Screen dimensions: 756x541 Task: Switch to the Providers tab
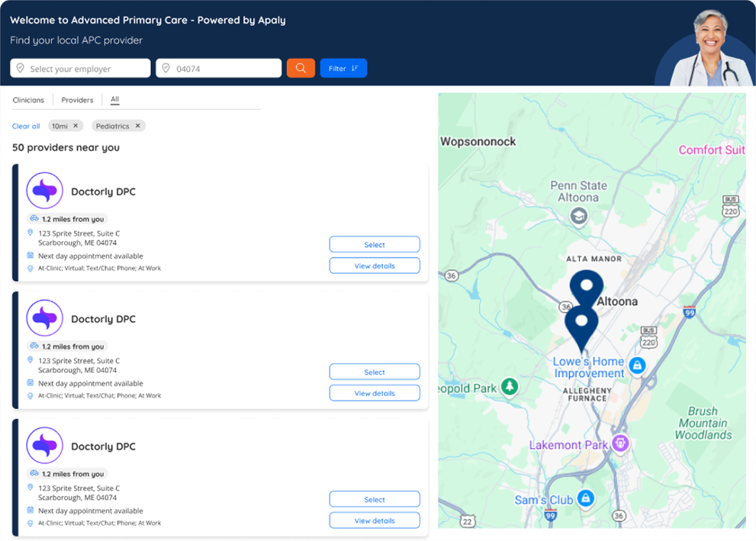coord(77,100)
